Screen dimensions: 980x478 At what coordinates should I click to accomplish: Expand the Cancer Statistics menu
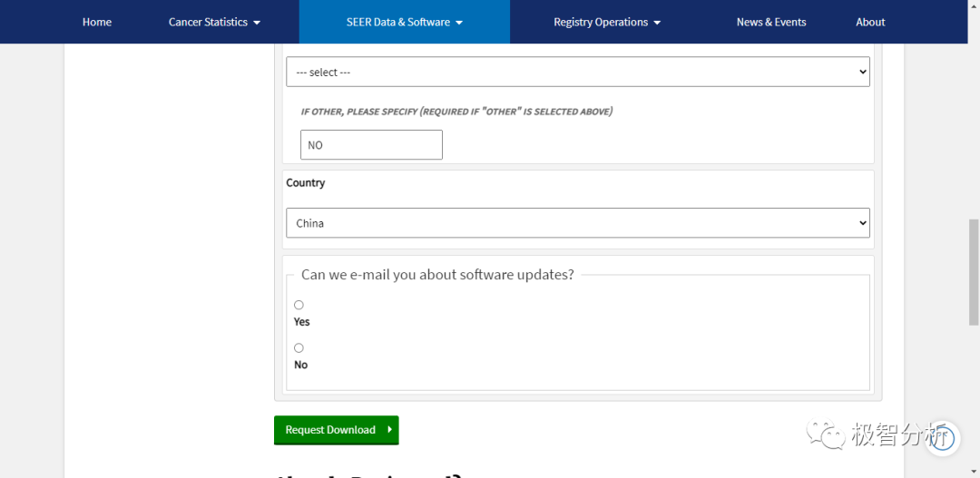(214, 22)
